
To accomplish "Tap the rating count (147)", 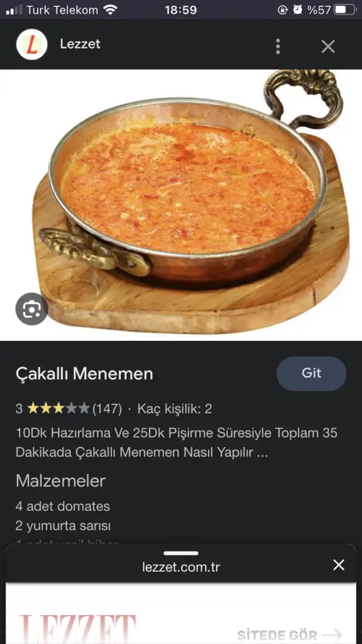I will tap(107, 409).
